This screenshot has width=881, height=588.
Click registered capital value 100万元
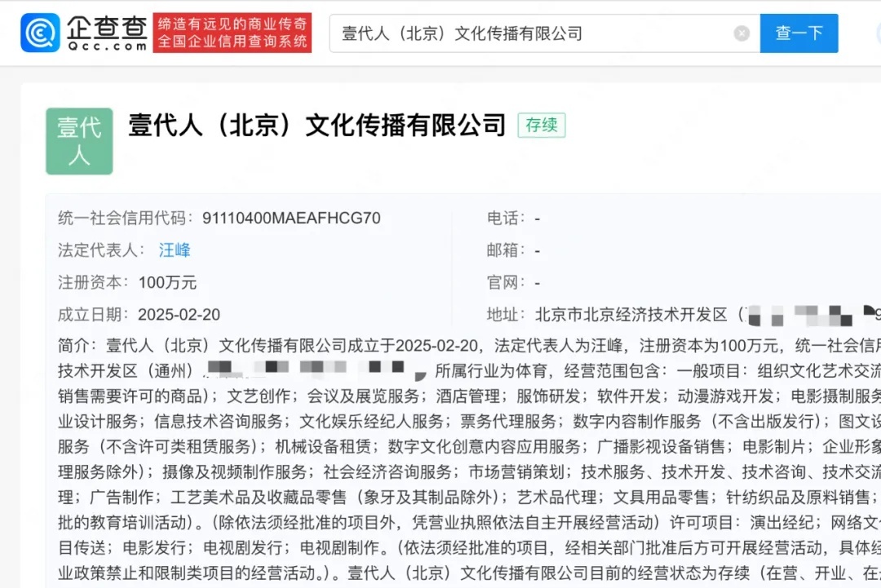pos(167,282)
